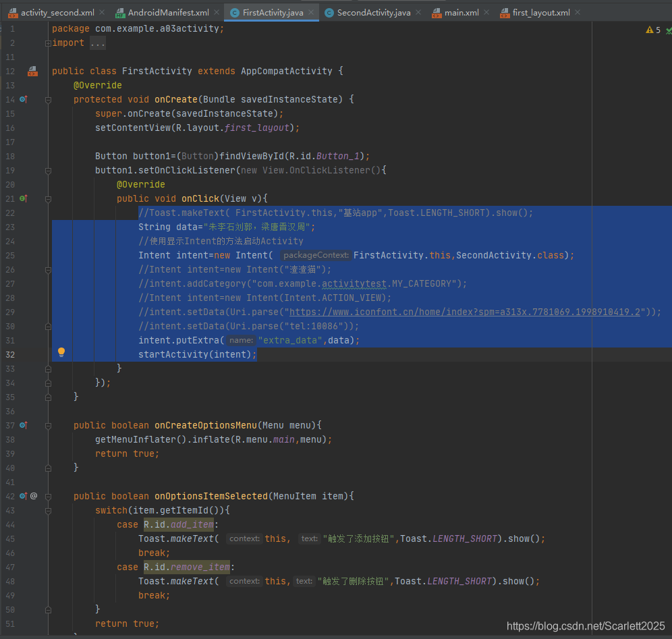Open the iconfont.cn URL in the comment
The height and width of the screenshot is (639, 672).
click(x=465, y=312)
